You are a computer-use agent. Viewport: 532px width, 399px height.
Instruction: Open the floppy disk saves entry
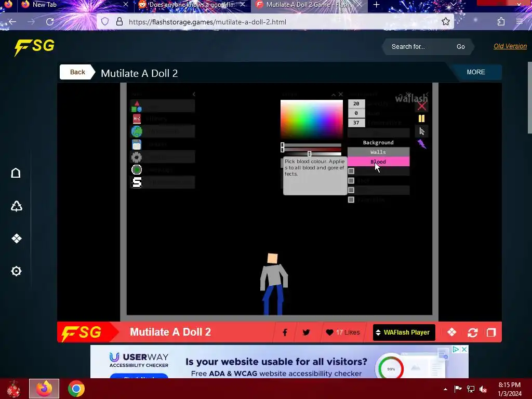click(162, 144)
